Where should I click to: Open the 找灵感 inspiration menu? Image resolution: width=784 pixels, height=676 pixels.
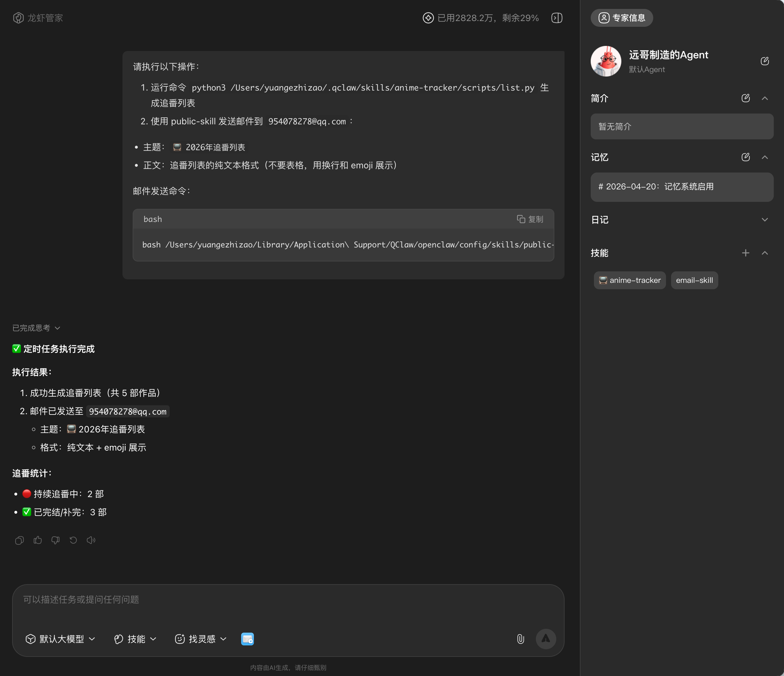pyautogui.click(x=201, y=639)
